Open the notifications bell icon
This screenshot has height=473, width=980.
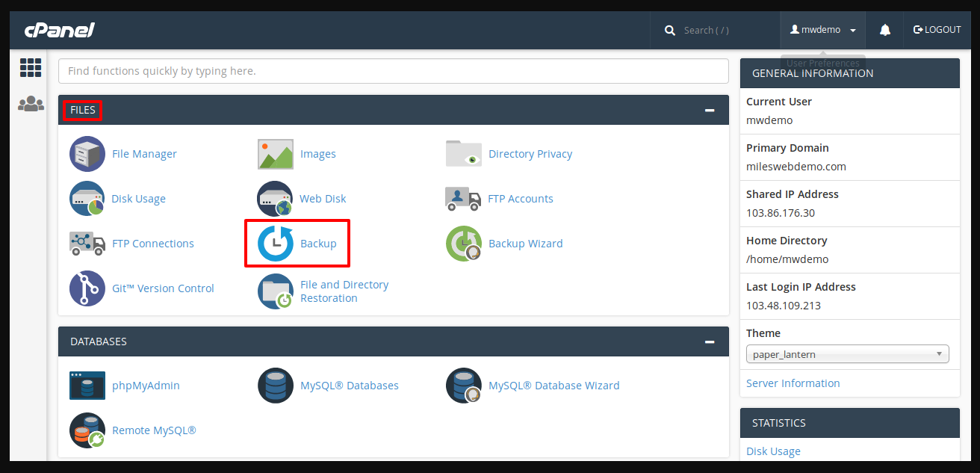885,30
